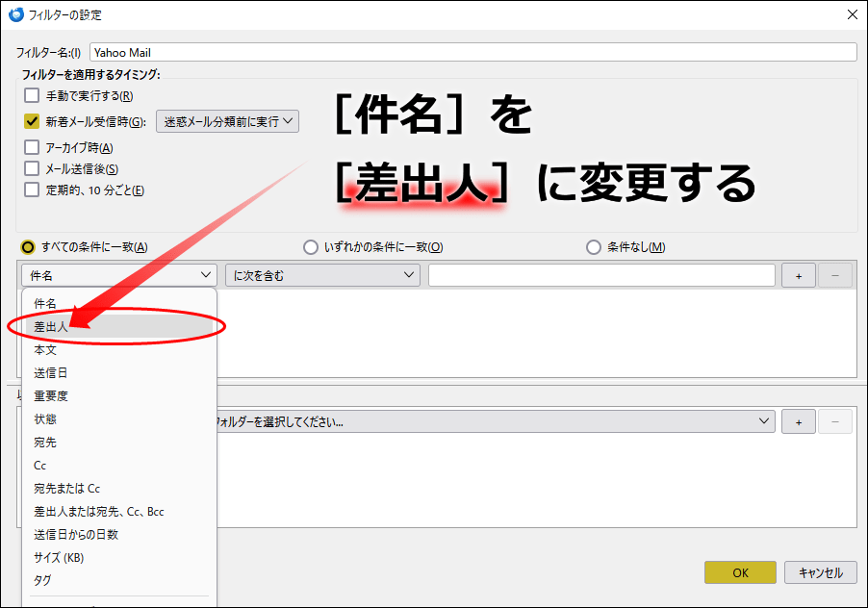Choose タグ from the dropdown list

click(x=119, y=580)
